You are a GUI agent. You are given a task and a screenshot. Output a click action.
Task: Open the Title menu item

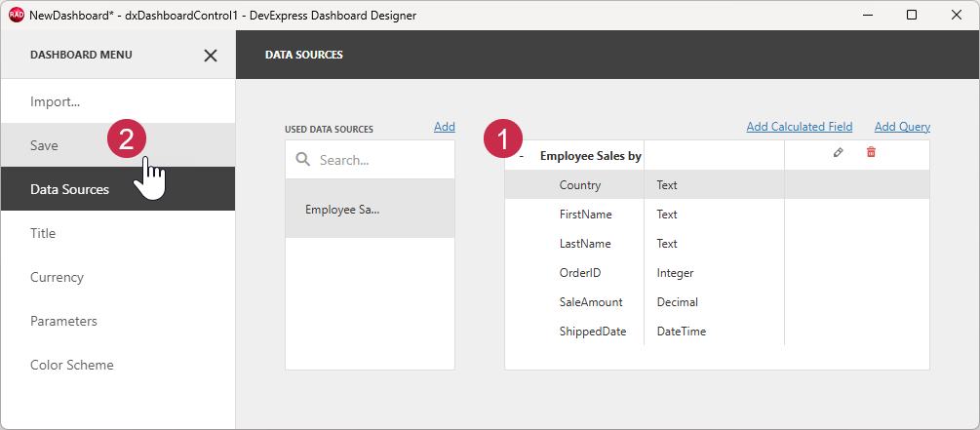click(118, 233)
